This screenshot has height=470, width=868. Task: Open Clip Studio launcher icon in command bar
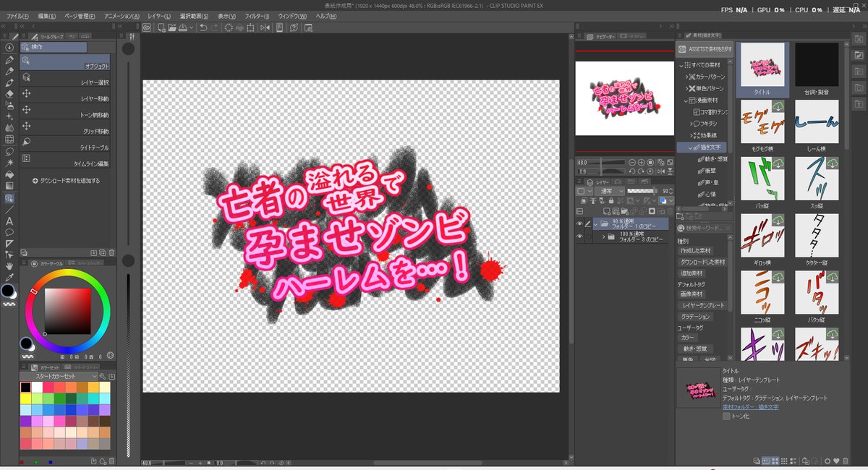(x=146, y=27)
